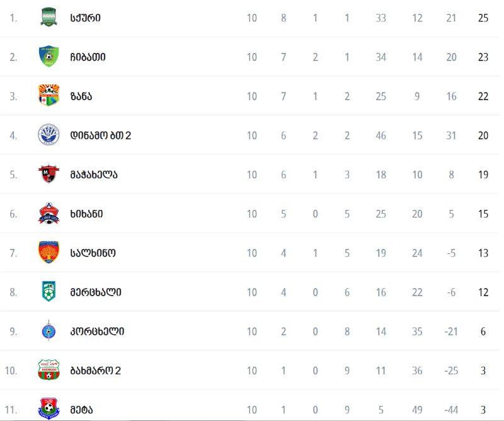Screen dimensions: 504x421
Task: Click the მეტა team crest
Action: (49, 409)
